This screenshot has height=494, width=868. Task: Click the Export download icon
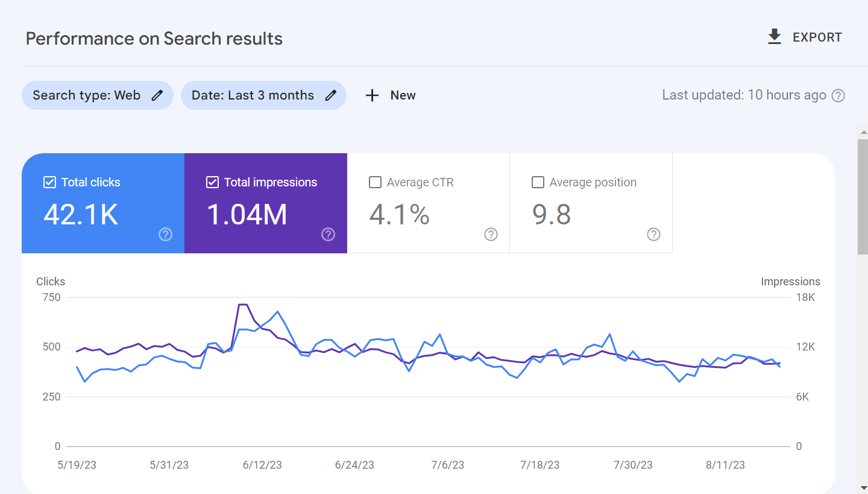click(x=774, y=37)
